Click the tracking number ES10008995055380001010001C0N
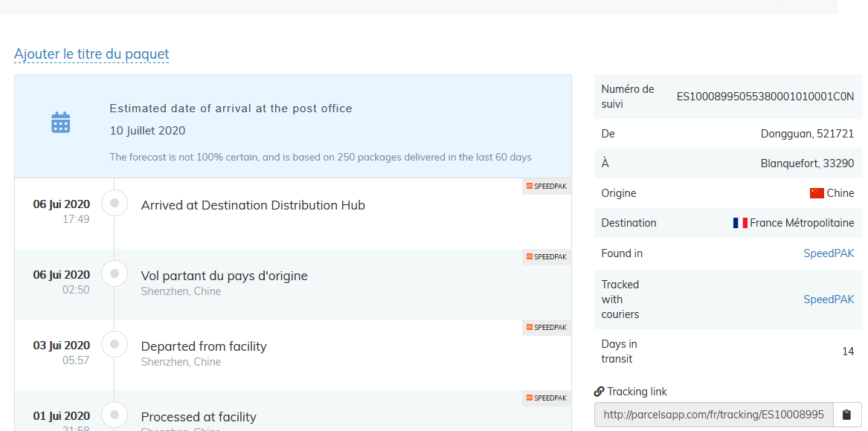This screenshot has width=868, height=431. point(765,97)
